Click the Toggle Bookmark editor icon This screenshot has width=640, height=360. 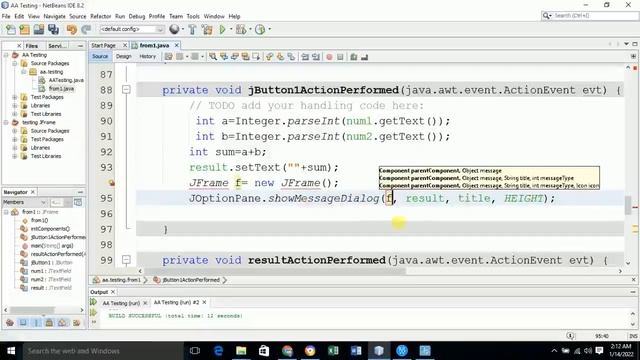pyautogui.click(x=291, y=57)
